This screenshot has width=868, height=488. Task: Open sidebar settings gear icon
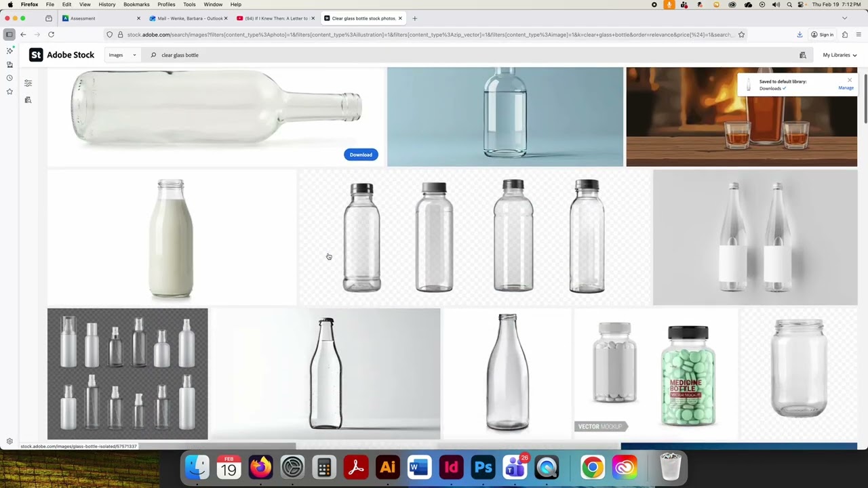(9, 441)
